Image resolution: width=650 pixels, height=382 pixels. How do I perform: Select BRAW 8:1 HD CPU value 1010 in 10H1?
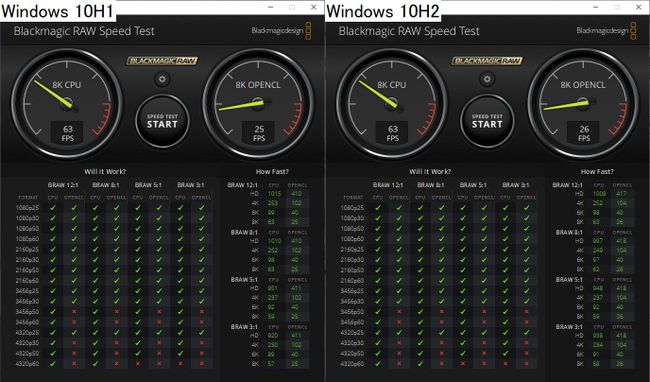(274, 241)
